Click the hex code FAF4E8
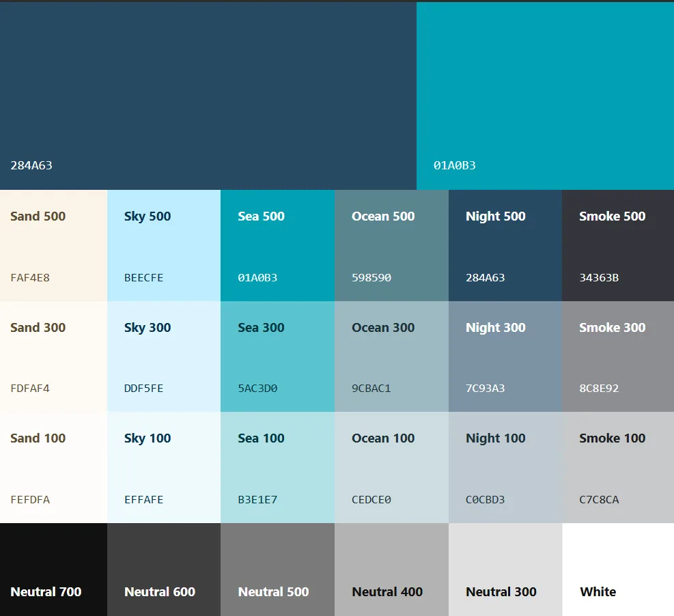The width and height of the screenshot is (674, 616). point(30,278)
